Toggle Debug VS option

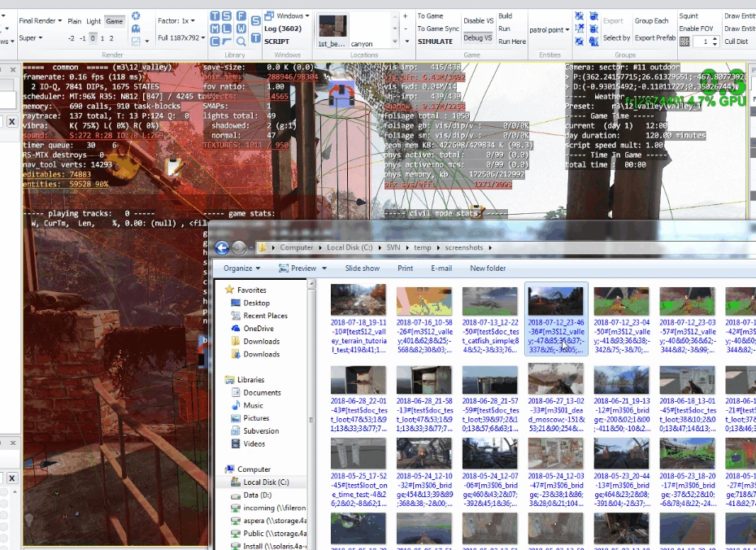478,37
